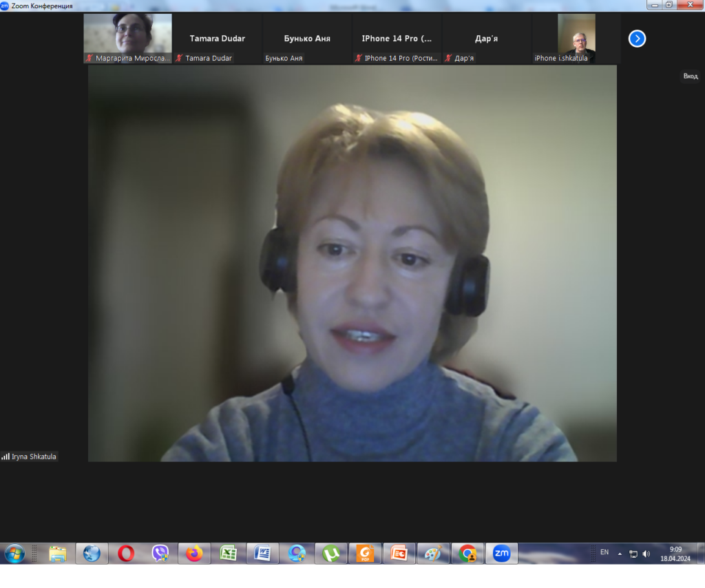
Task: Click the Zoom icon in the taskbar
Action: click(501, 554)
